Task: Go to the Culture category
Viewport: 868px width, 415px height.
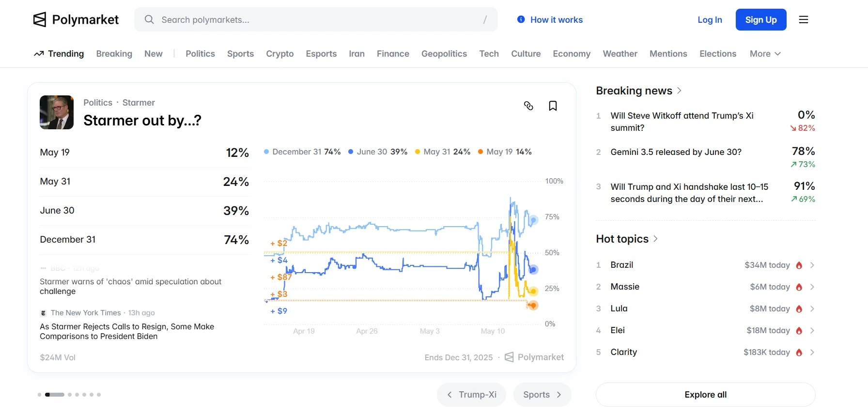Action: (526, 54)
